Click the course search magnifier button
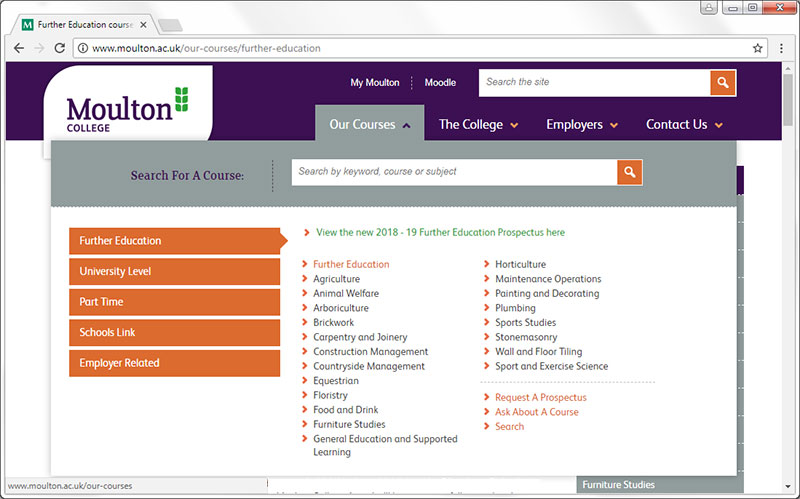This screenshot has height=499, width=800. coord(630,172)
